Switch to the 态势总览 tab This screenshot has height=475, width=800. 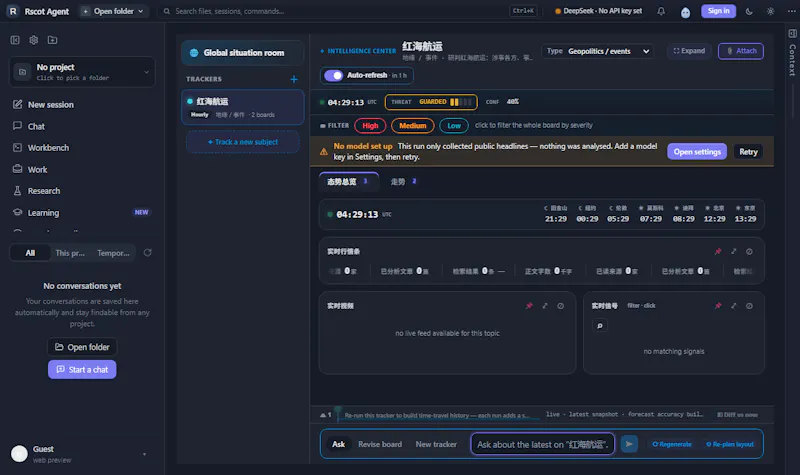[x=348, y=182]
